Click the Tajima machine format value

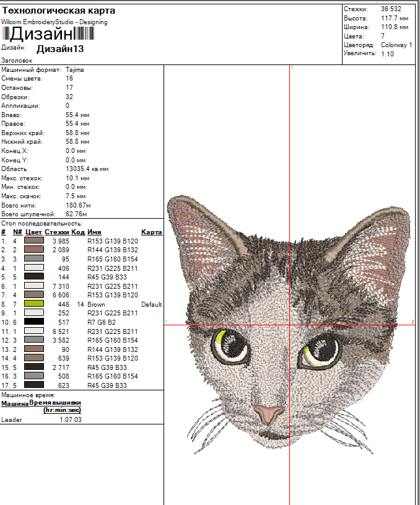pyautogui.click(x=74, y=70)
